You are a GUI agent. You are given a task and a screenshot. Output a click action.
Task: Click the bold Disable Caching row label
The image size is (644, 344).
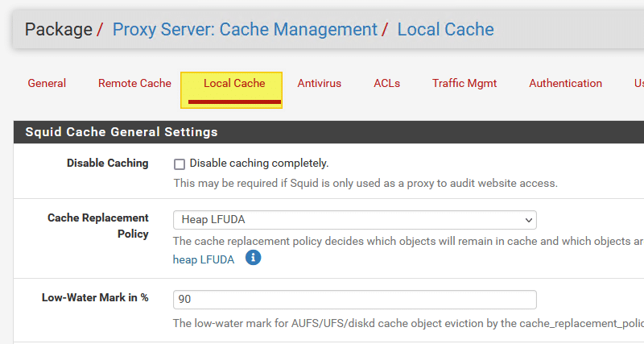point(107,163)
